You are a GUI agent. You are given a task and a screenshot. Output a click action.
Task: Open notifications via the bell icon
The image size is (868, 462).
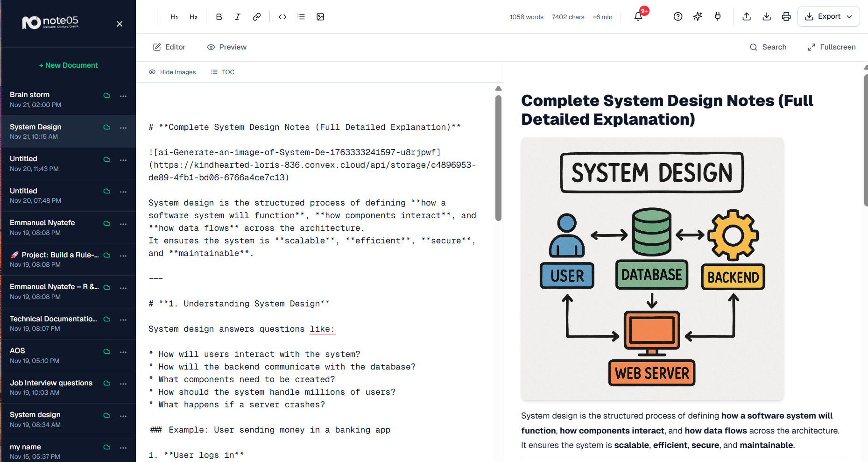coord(638,16)
